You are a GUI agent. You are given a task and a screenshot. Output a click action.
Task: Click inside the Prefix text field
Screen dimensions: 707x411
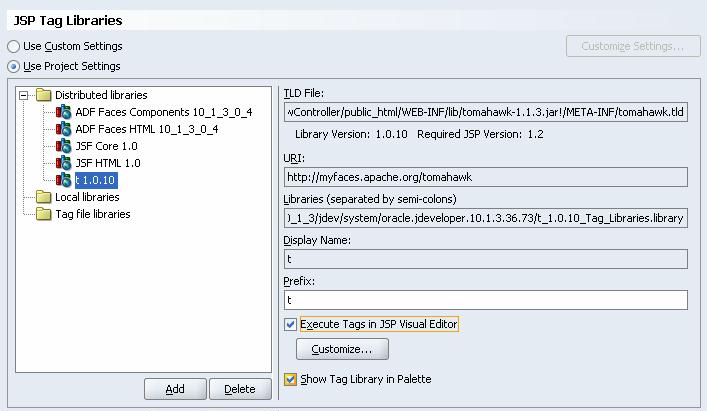(485, 300)
